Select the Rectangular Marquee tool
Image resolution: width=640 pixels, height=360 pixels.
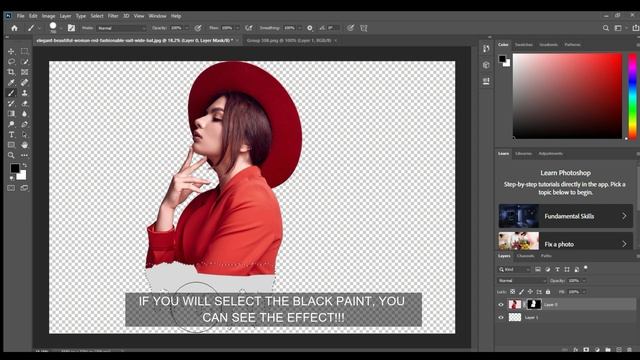pos(24,51)
